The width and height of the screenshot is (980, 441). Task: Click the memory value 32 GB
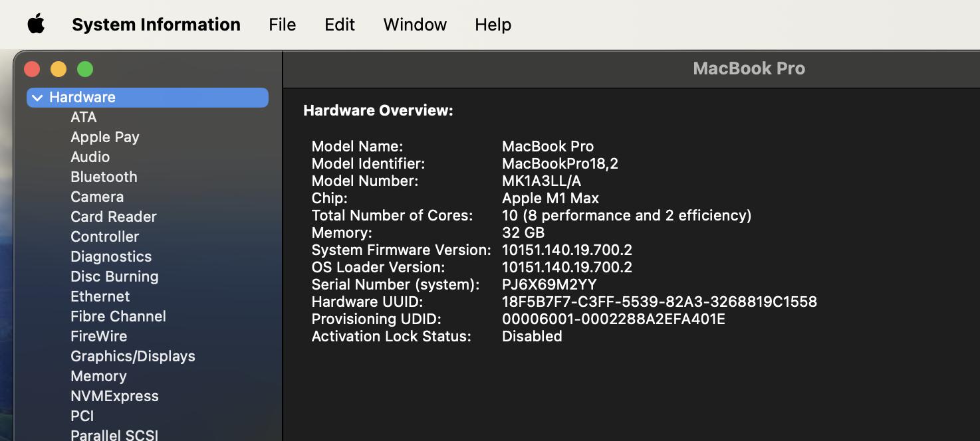(x=523, y=232)
